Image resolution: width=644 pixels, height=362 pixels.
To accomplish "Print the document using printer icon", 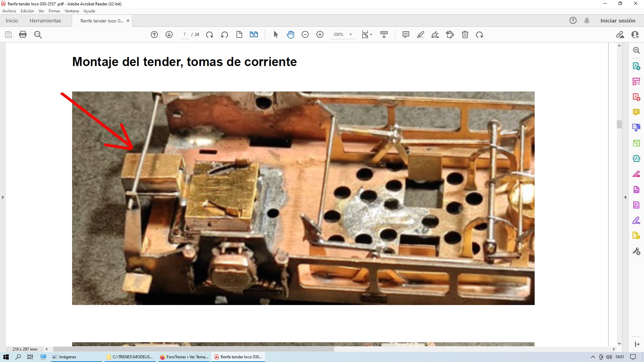I will tap(23, 35).
